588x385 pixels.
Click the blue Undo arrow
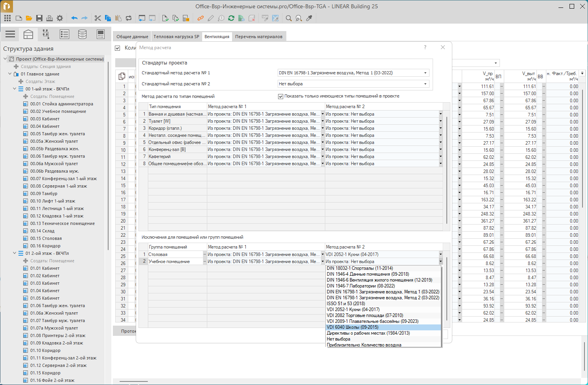(x=74, y=18)
